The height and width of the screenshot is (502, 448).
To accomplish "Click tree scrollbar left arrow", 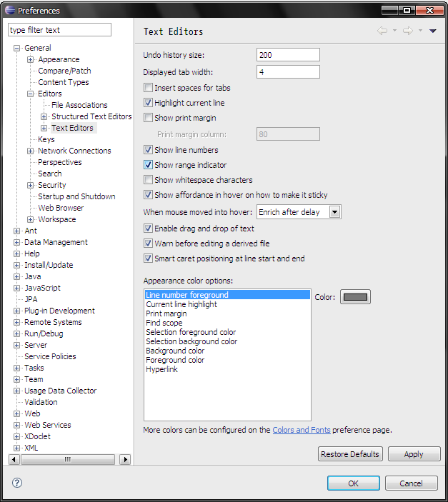I will tap(14, 459).
